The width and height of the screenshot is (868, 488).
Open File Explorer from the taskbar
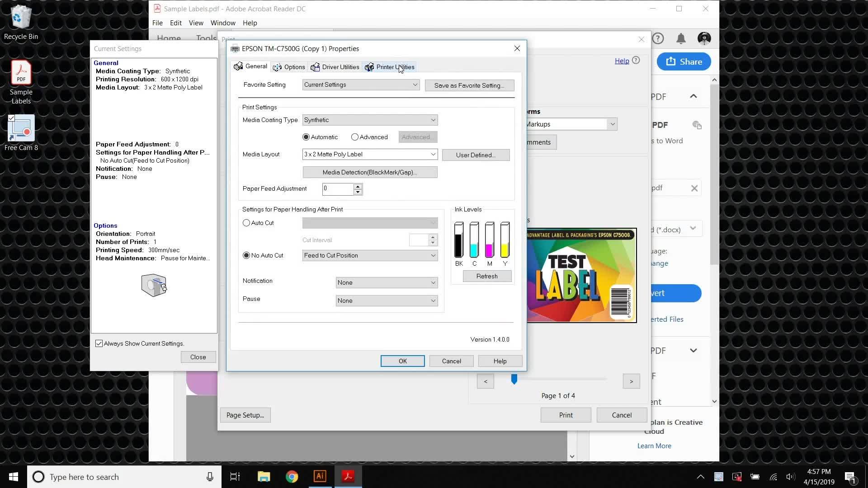(x=264, y=477)
